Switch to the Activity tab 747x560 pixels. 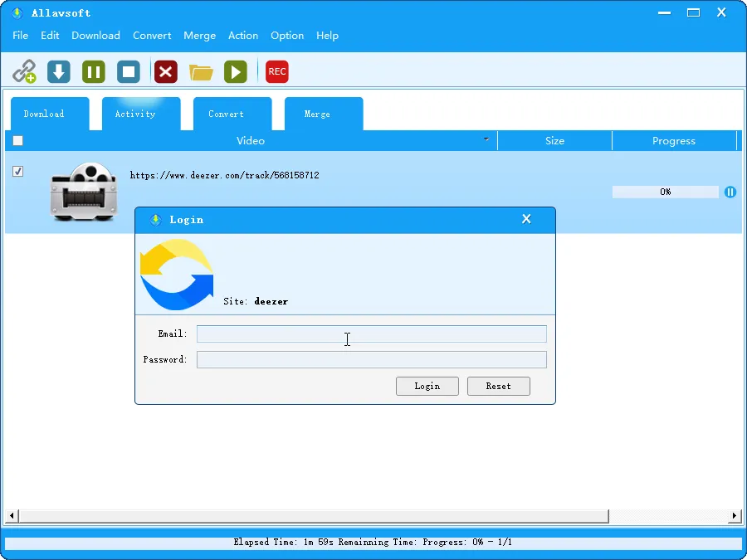(141, 114)
